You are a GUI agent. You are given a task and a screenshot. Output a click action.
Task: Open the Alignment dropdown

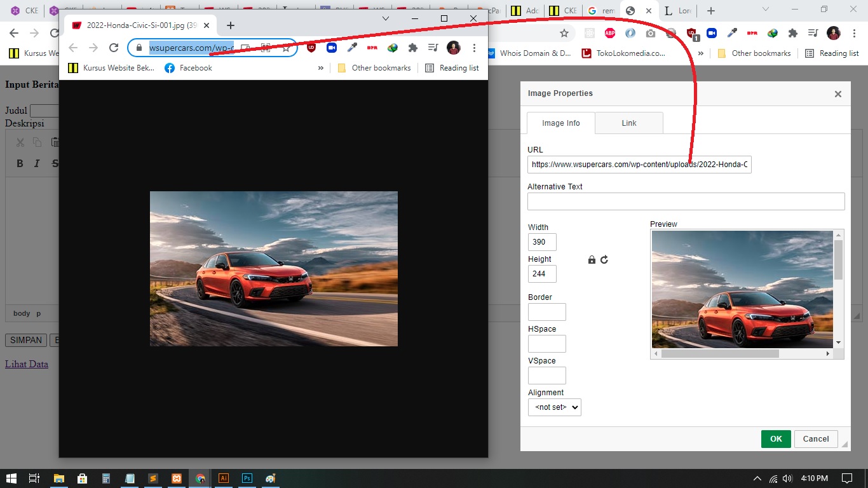point(554,407)
